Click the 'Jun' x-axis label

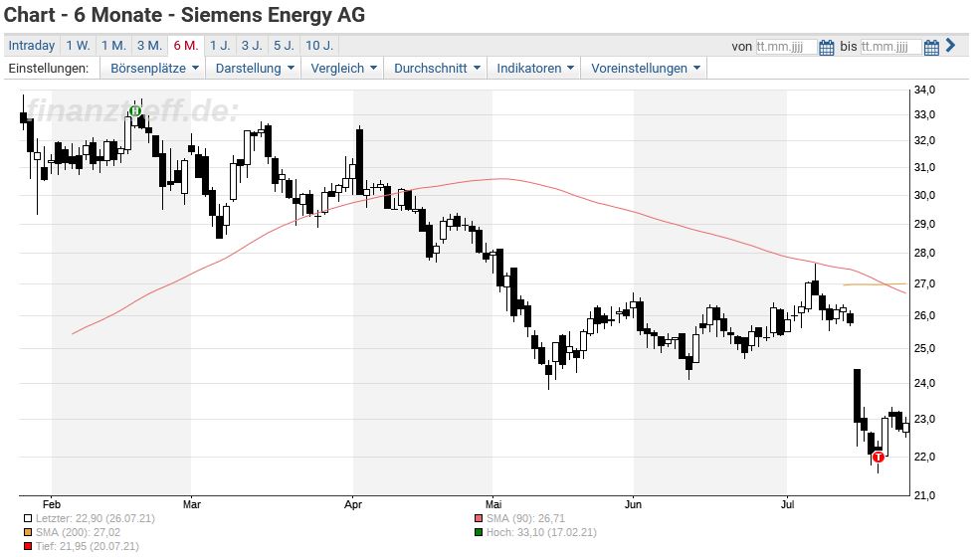click(633, 504)
